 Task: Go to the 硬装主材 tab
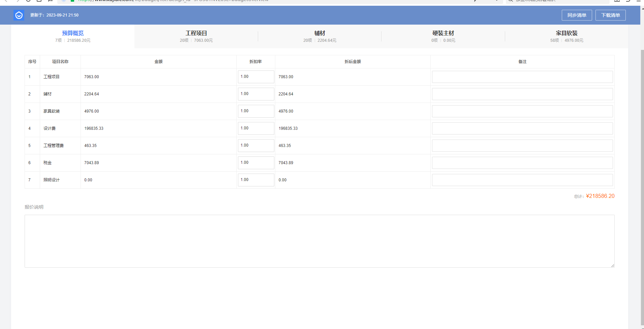443,36
